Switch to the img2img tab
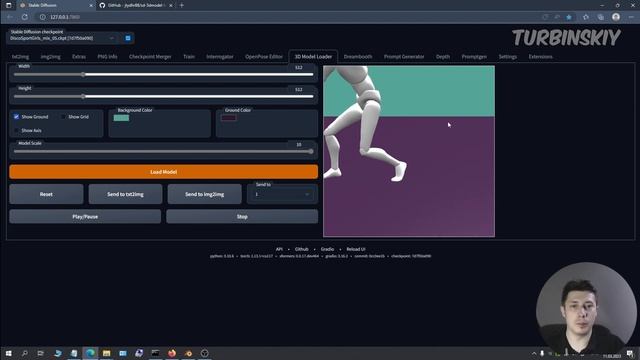The image size is (640, 360). click(51, 57)
